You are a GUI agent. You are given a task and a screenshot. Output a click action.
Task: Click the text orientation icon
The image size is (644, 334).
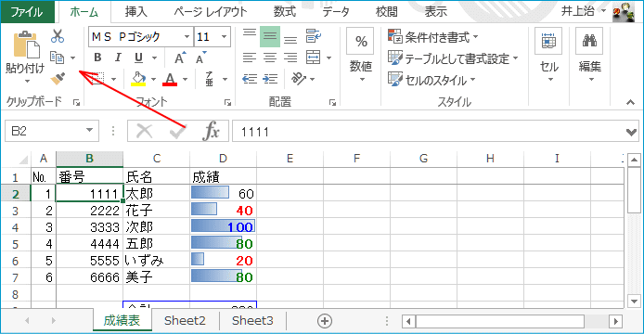(299, 78)
